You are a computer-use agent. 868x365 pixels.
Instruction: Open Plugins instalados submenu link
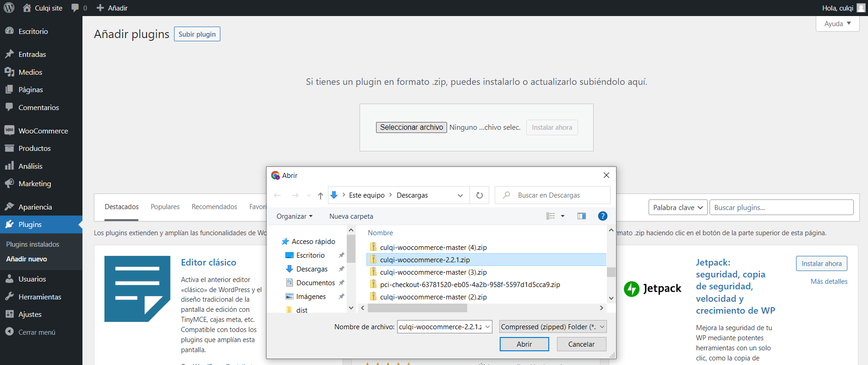click(x=33, y=244)
